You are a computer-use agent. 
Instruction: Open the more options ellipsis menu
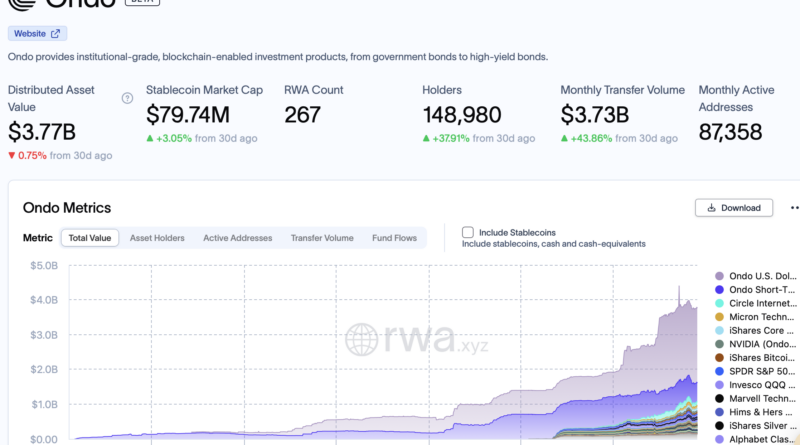point(794,208)
